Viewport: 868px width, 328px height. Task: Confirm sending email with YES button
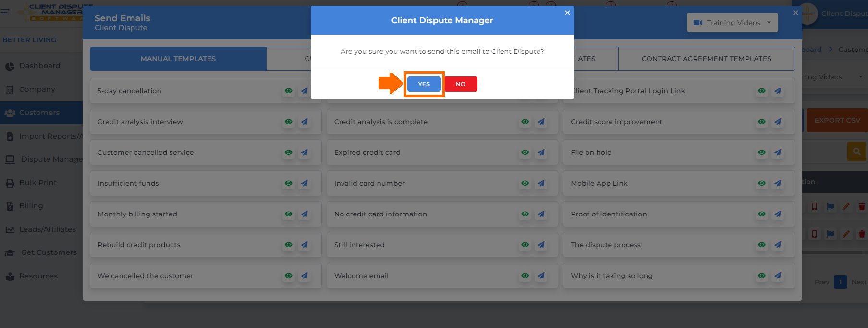point(424,84)
